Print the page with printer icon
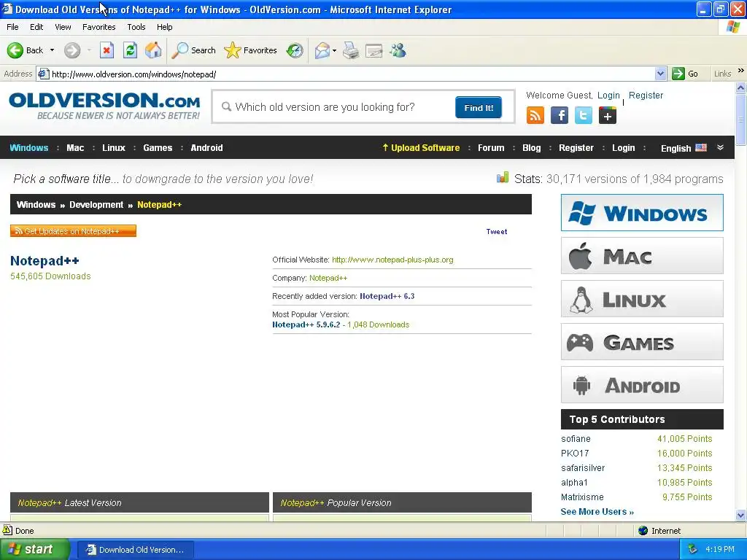 click(x=351, y=50)
